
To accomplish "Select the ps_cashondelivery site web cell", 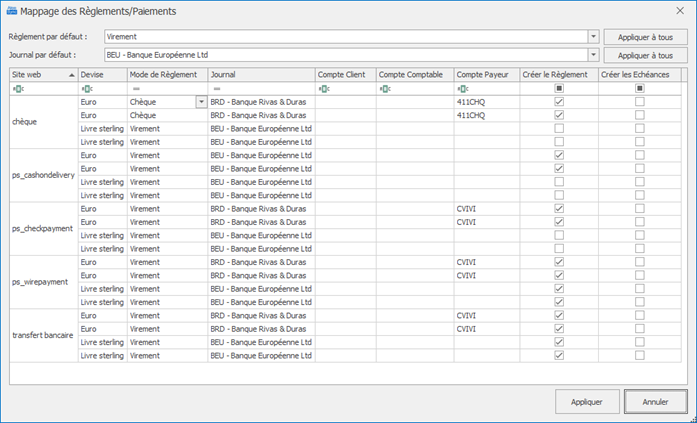I will point(43,174).
